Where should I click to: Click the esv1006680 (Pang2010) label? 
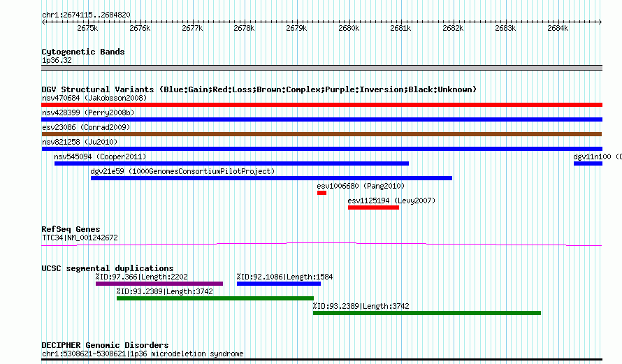point(361,186)
